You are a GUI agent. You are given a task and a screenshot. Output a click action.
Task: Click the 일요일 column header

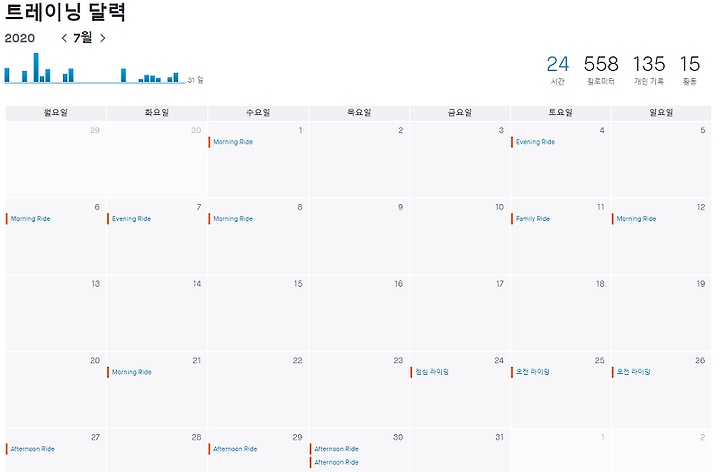tap(661, 112)
